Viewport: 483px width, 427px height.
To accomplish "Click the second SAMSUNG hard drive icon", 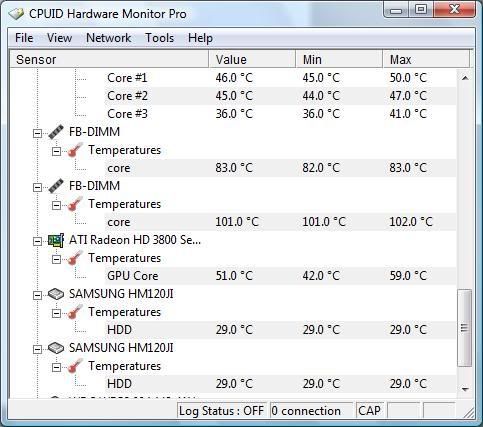I will pyautogui.click(x=56, y=348).
